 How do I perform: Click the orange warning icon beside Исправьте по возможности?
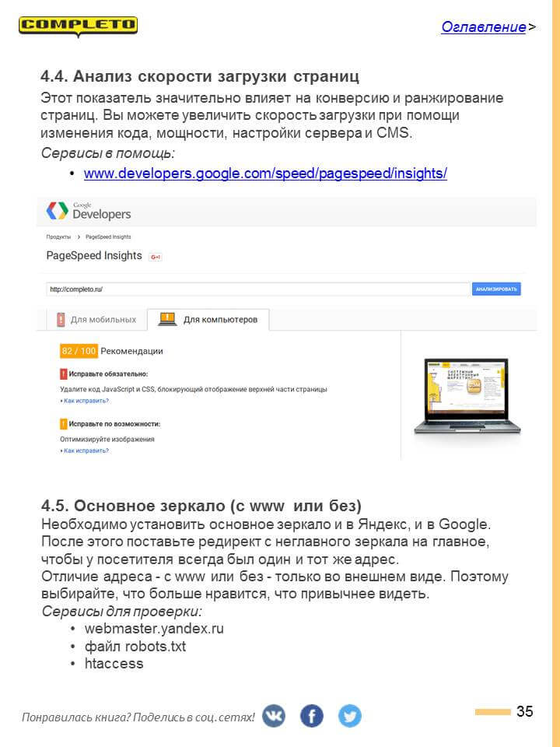(x=63, y=423)
